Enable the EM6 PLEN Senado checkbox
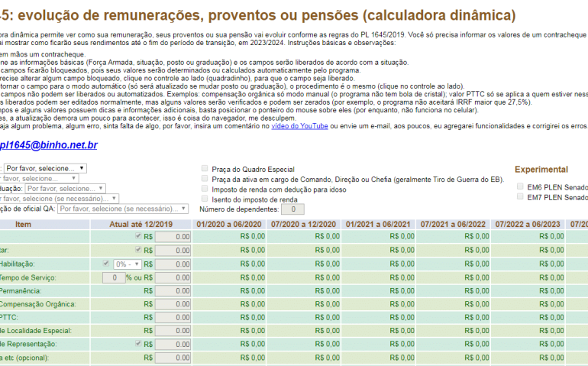588x366 pixels. point(520,186)
